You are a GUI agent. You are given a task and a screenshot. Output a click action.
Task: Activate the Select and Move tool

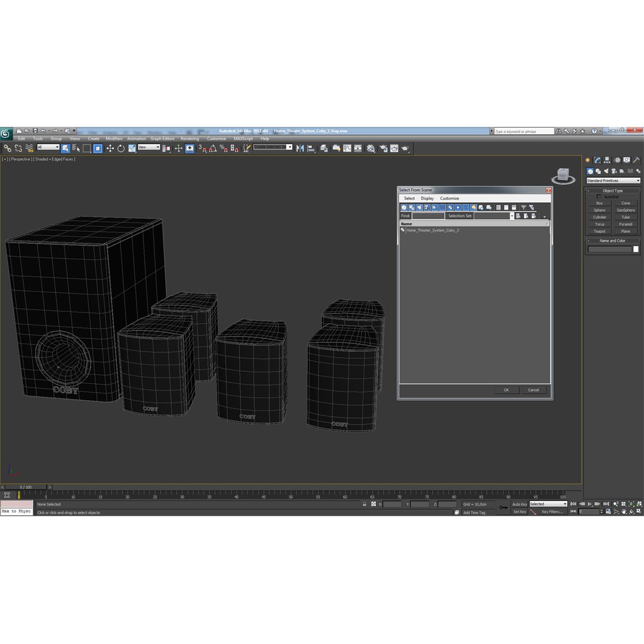click(x=110, y=148)
